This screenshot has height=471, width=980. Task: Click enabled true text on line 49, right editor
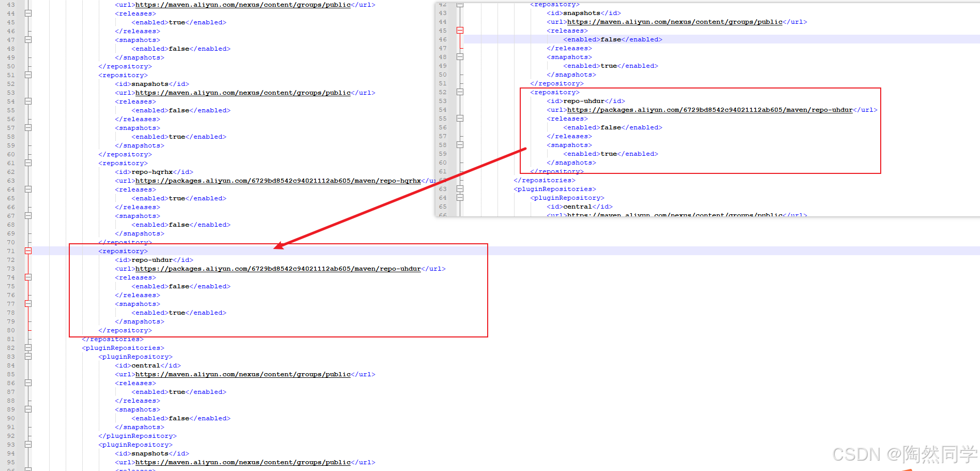click(x=611, y=66)
